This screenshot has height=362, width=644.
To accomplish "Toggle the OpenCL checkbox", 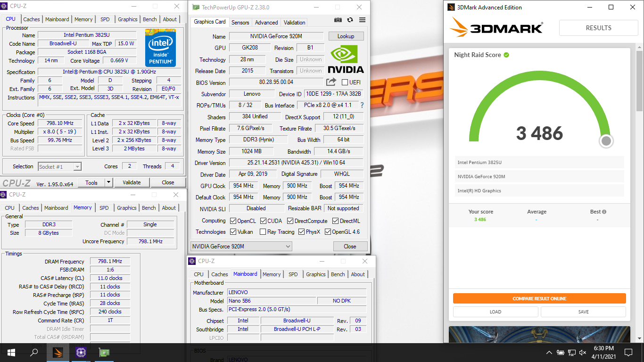I will pyautogui.click(x=233, y=221).
